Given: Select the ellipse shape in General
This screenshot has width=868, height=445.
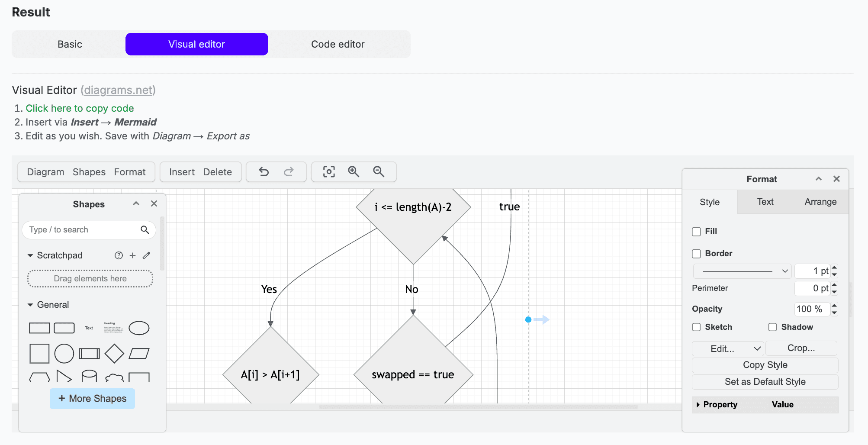Looking at the screenshot, I should click(139, 328).
